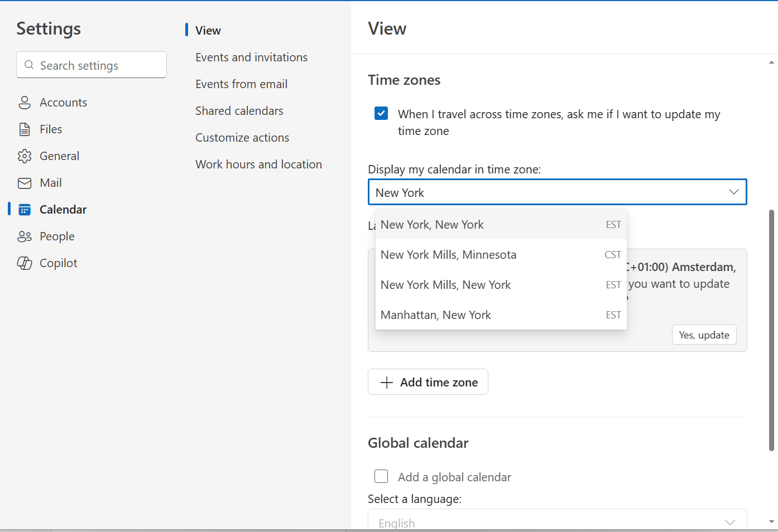
Task: Go to Files settings category
Action: pyautogui.click(x=51, y=129)
